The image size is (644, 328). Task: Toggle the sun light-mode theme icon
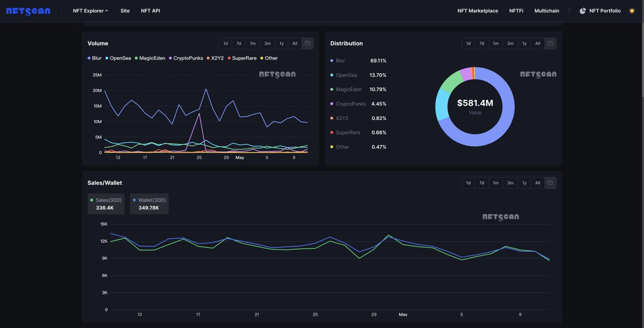click(x=632, y=11)
